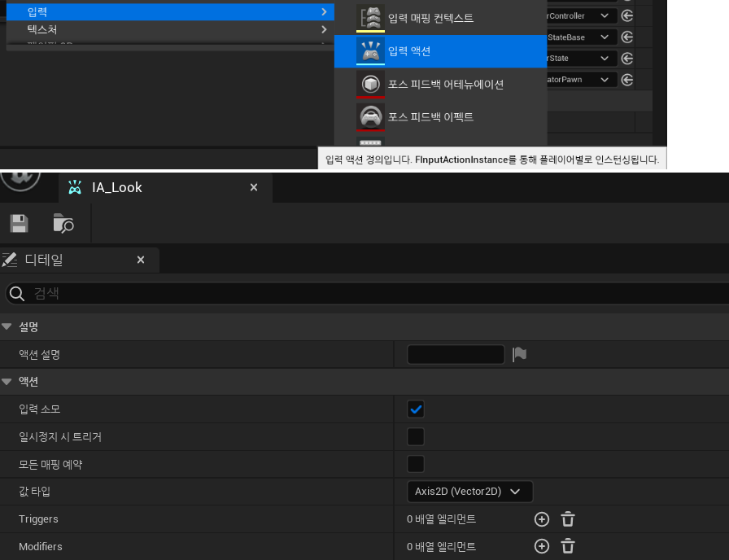
Task: Browse to IA_Look in the Content Browser
Action: (63, 224)
